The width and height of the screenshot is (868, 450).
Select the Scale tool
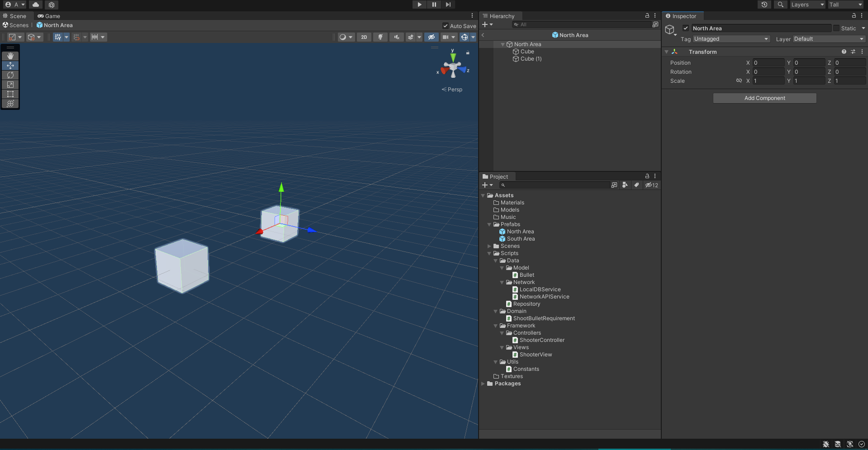pos(10,85)
